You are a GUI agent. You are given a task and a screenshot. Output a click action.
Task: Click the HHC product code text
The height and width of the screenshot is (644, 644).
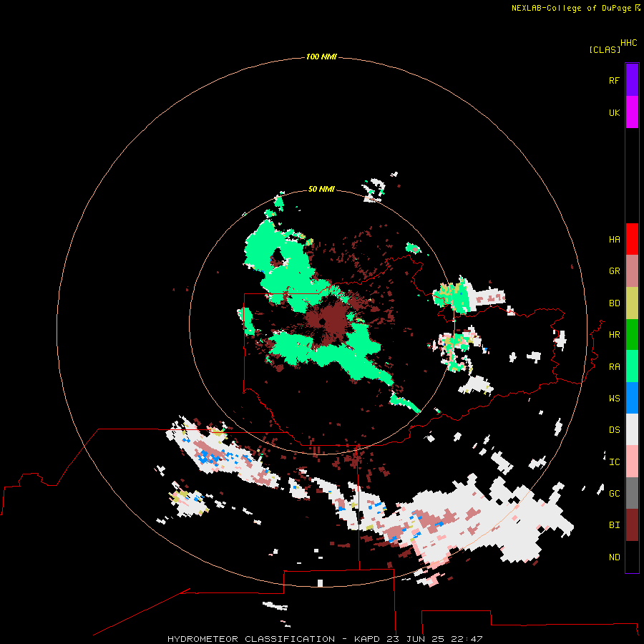click(x=628, y=43)
